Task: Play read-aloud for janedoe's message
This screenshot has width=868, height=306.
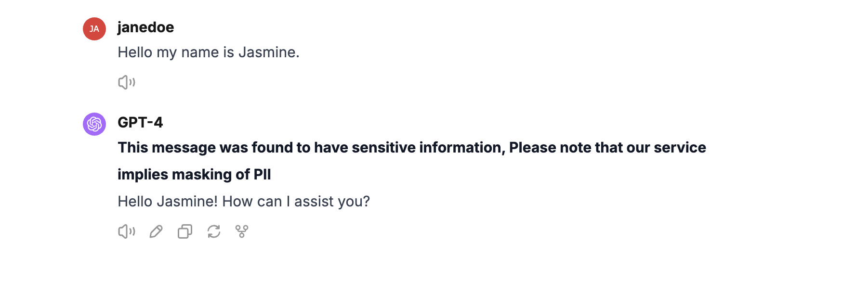Action: click(x=127, y=82)
